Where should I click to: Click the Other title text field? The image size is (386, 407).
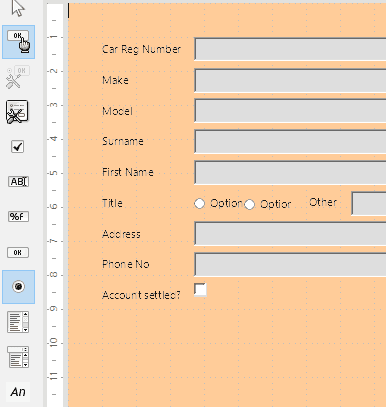[369, 203]
